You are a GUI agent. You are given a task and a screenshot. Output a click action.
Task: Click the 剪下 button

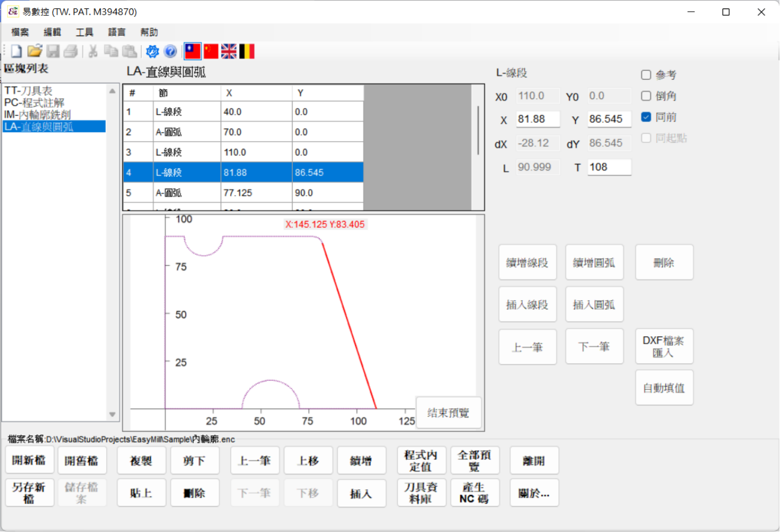tap(194, 461)
